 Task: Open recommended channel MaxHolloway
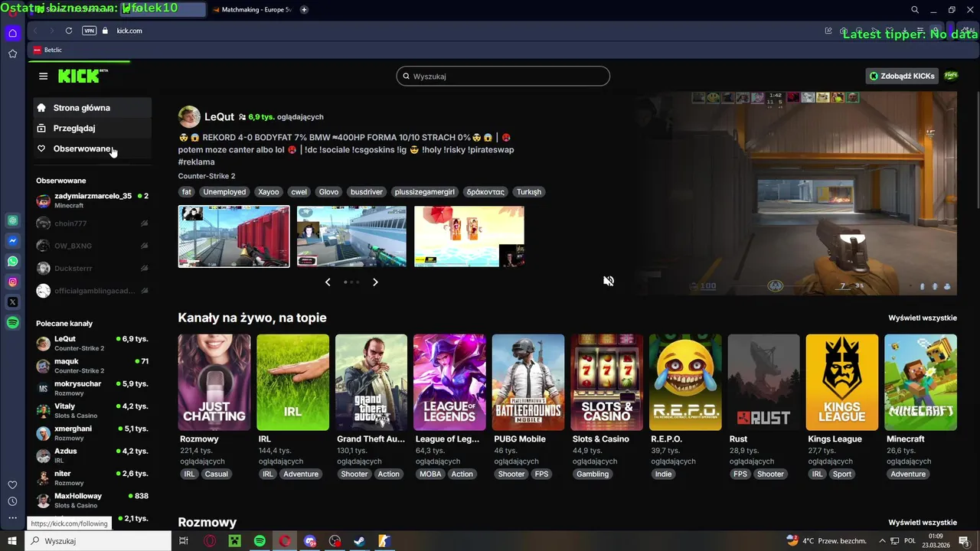pos(92,500)
